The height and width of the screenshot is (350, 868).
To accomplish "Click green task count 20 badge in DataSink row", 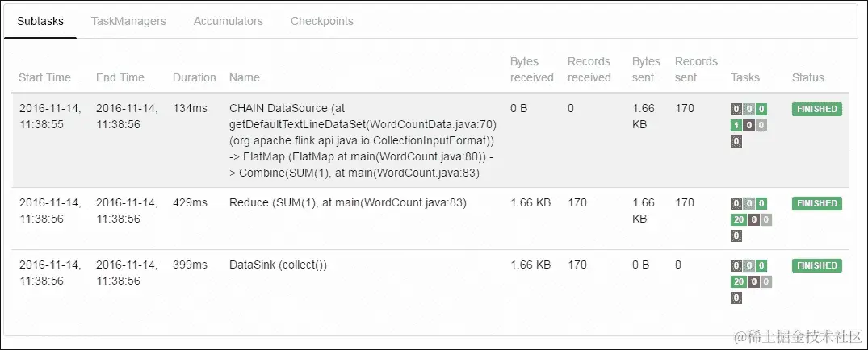I will click(x=739, y=282).
